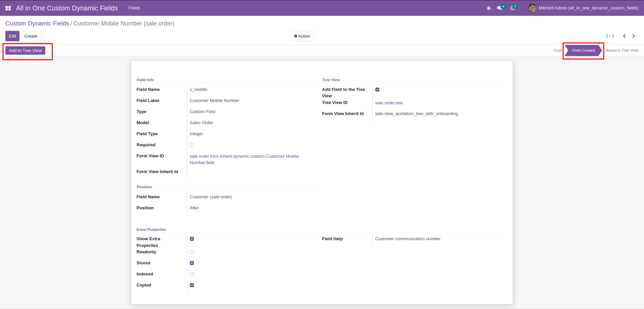644x309 pixels.
Task: Open the apps grid home menu
Action: pos(8,8)
